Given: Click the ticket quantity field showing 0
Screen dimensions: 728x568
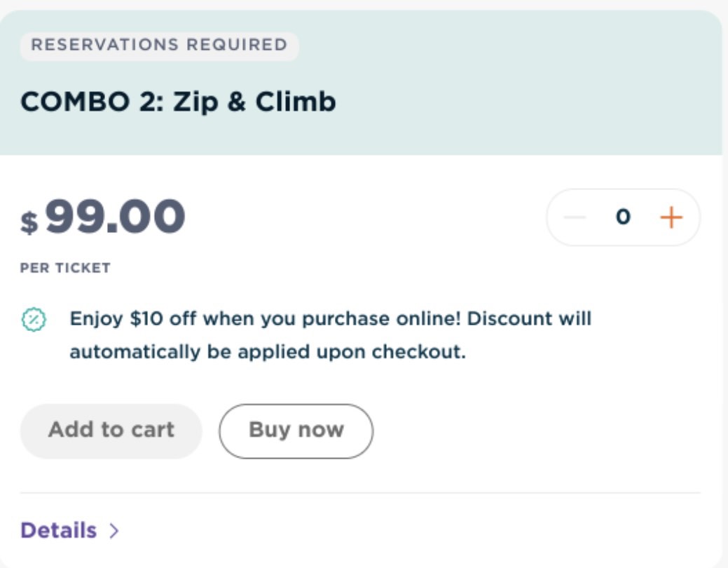Looking at the screenshot, I should click(624, 217).
